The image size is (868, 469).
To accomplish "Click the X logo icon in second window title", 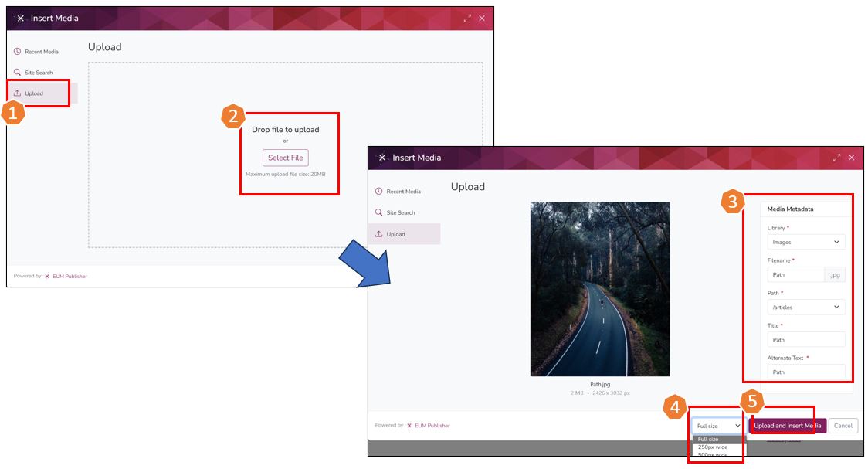I will pos(382,158).
